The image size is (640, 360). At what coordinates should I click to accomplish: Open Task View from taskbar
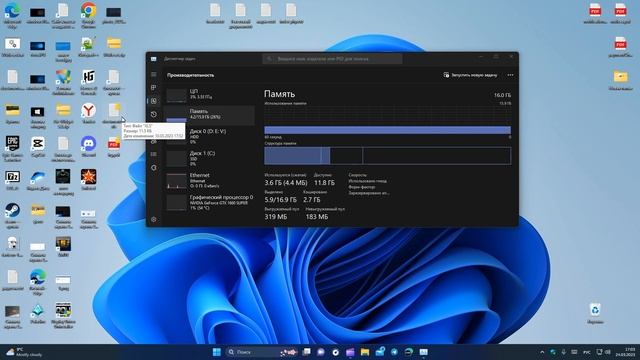tap(306, 352)
